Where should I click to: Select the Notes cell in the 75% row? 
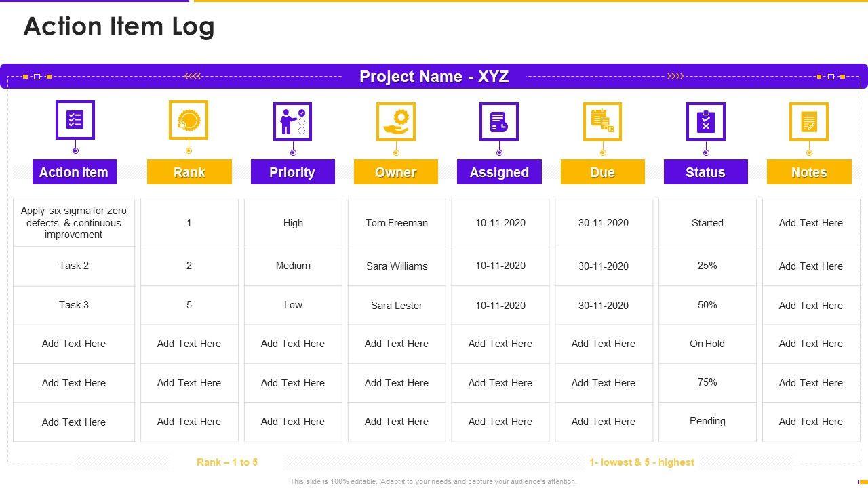tap(811, 383)
